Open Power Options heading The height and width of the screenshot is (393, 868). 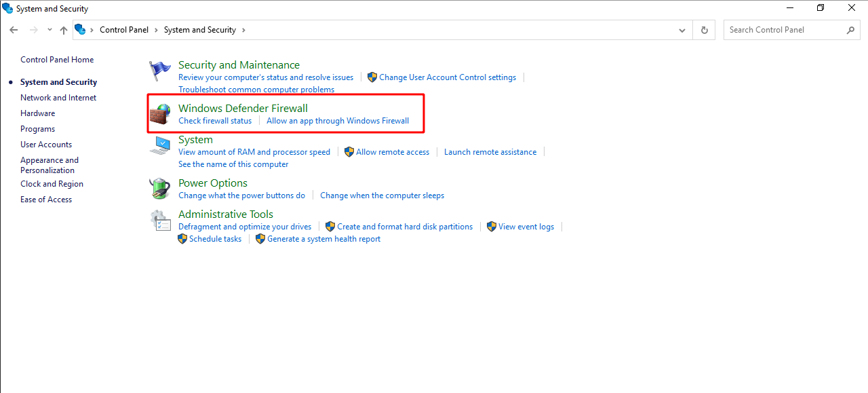[213, 183]
